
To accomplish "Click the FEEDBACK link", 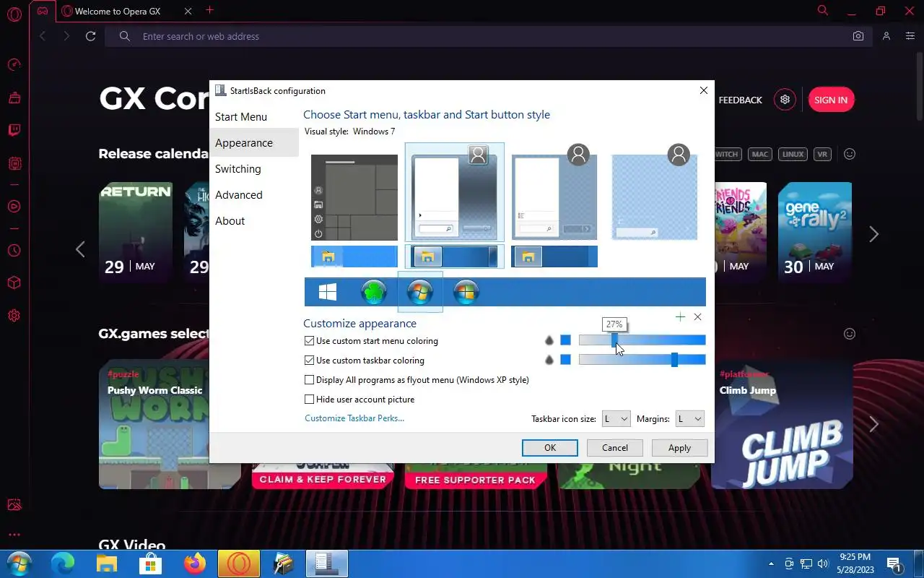I will point(741,100).
